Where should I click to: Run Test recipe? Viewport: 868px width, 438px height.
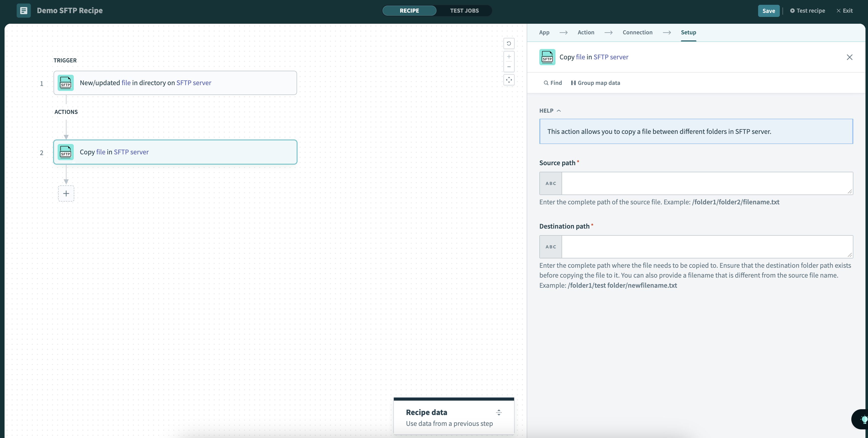pyautogui.click(x=807, y=10)
